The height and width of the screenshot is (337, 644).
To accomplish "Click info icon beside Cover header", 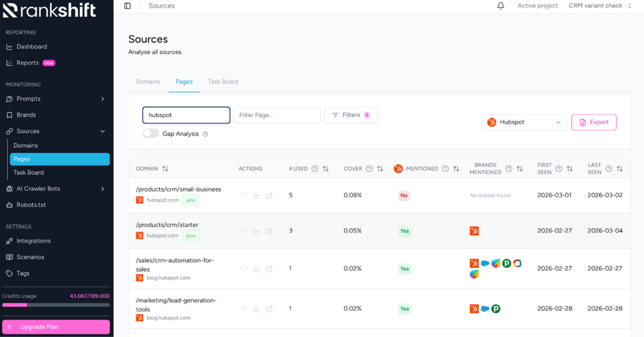I will [370, 169].
